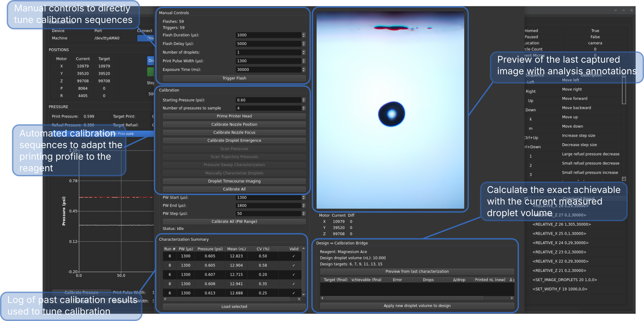
Task: Click the right arrow of the table scrollbar
Action: 299,299
